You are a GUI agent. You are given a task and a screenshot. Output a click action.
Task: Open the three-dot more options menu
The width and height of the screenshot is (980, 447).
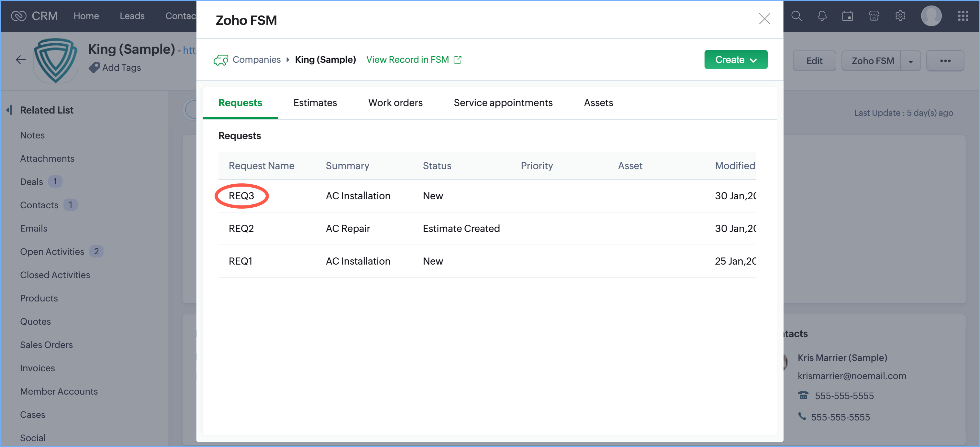click(x=945, y=61)
